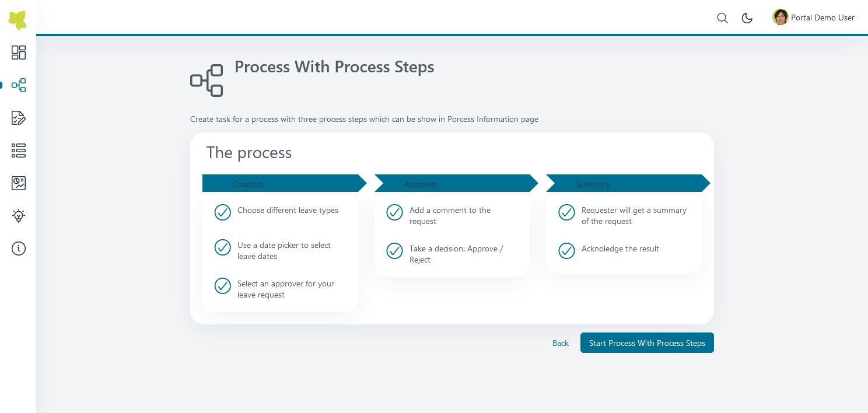Viewport: 868px width, 413px height.
Task: Open the Cases list sidebar icon
Action: point(19,151)
